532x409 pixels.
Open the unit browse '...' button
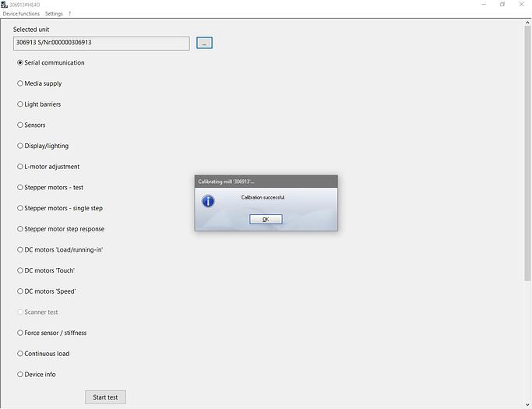204,43
